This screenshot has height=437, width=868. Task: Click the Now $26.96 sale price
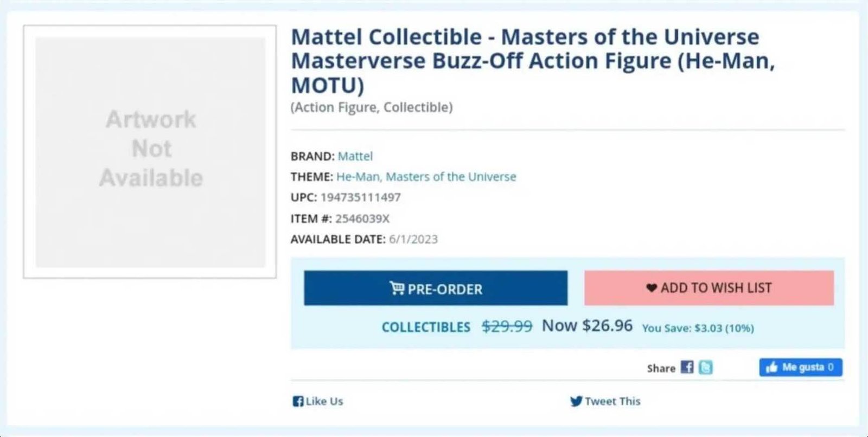coord(587,325)
